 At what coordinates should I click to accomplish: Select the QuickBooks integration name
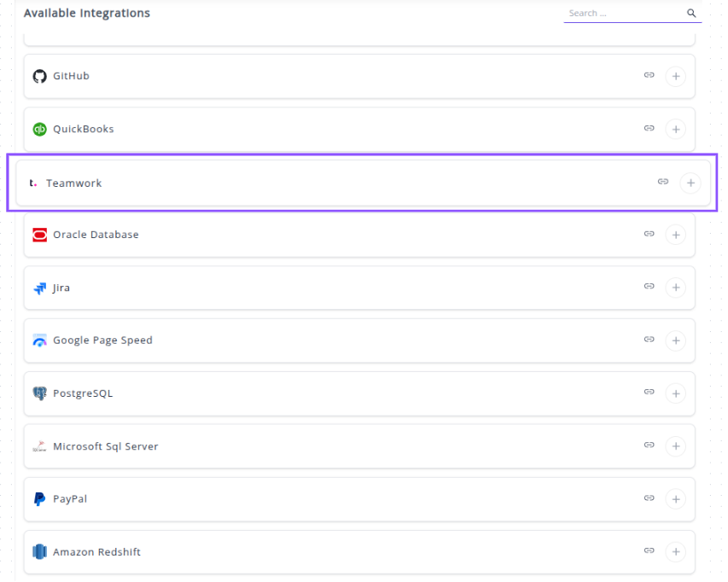coord(83,130)
